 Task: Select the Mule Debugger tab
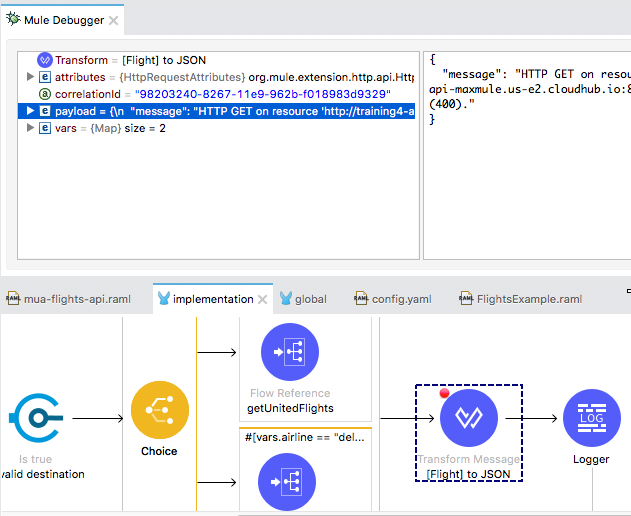(64, 20)
